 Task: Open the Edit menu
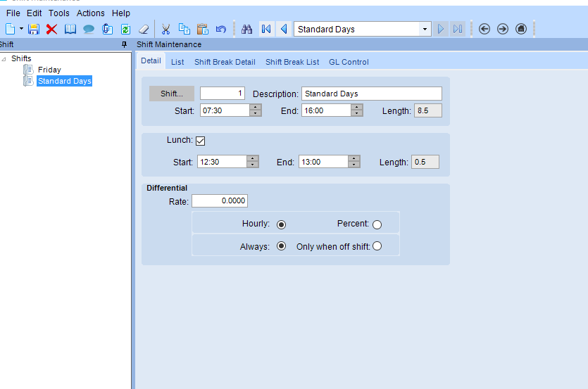point(34,13)
